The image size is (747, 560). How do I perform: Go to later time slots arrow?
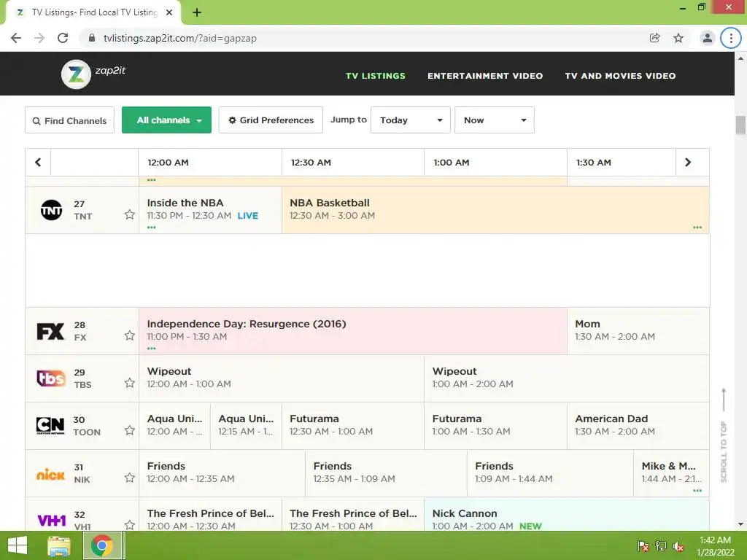687,163
